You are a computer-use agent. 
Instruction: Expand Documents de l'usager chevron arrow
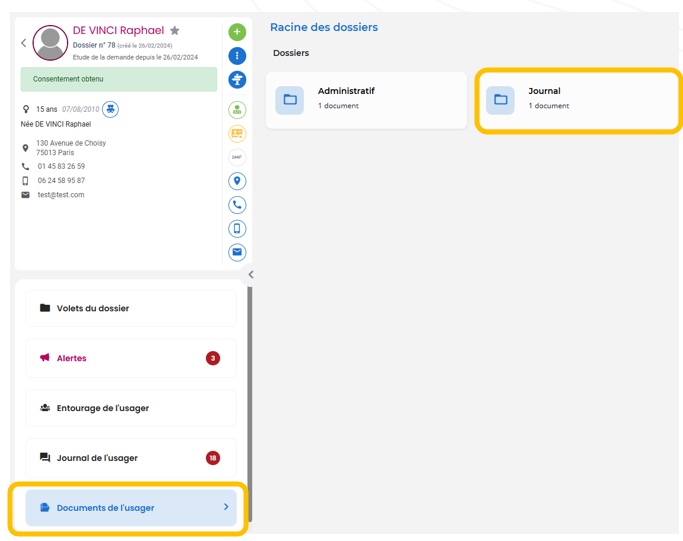[x=226, y=507]
